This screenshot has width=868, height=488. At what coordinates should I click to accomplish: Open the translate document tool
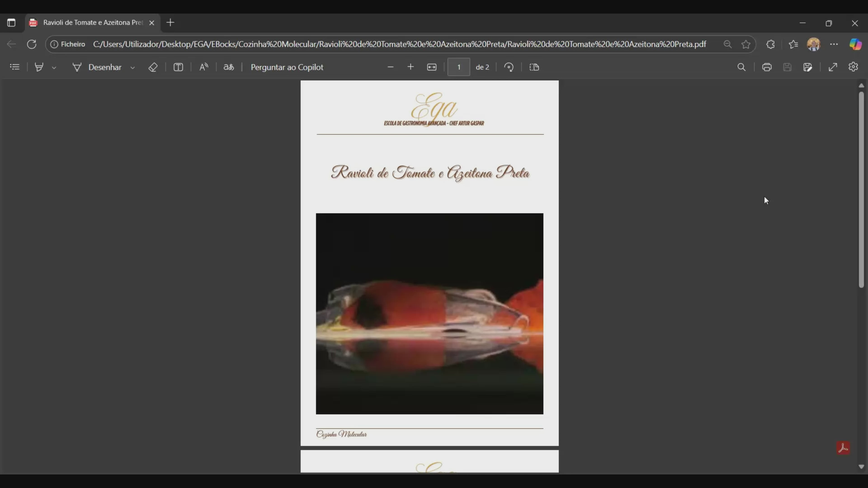click(229, 67)
